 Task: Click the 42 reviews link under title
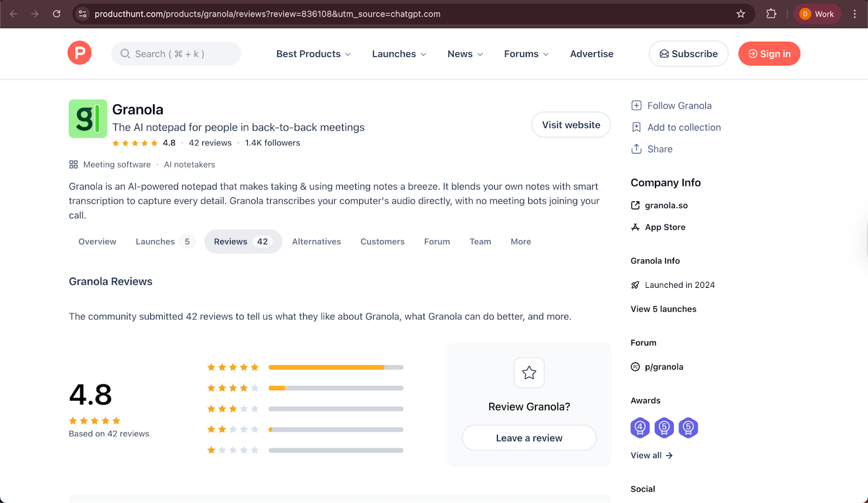[210, 143]
